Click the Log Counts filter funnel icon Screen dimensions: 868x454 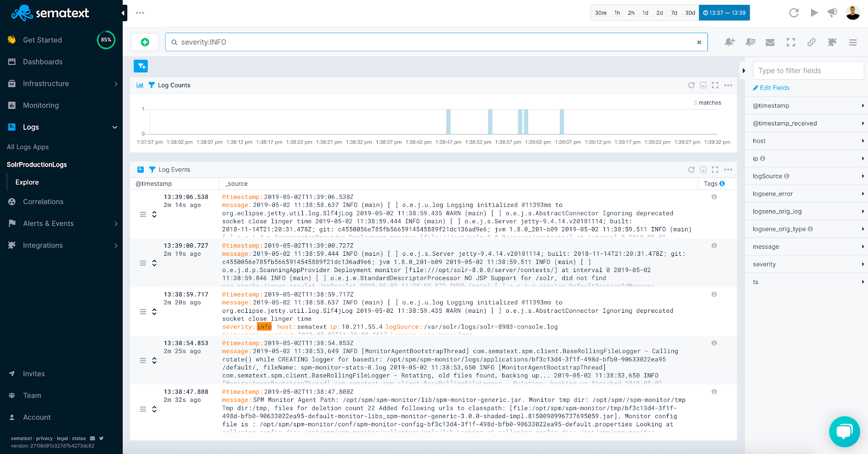(151, 85)
